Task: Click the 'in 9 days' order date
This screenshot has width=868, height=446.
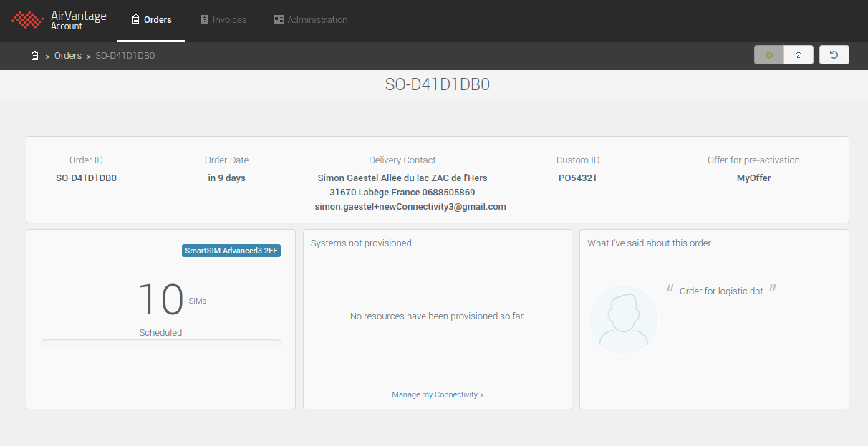Action: point(226,178)
